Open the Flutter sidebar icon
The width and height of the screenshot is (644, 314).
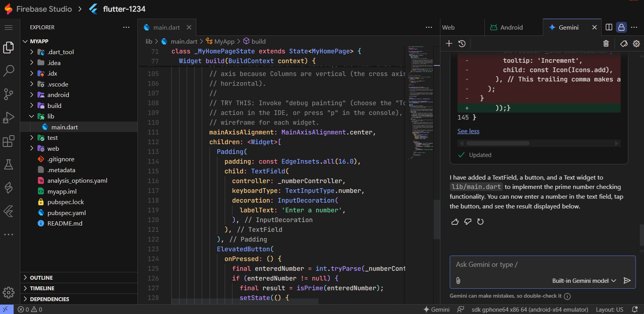[x=9, y=211]
